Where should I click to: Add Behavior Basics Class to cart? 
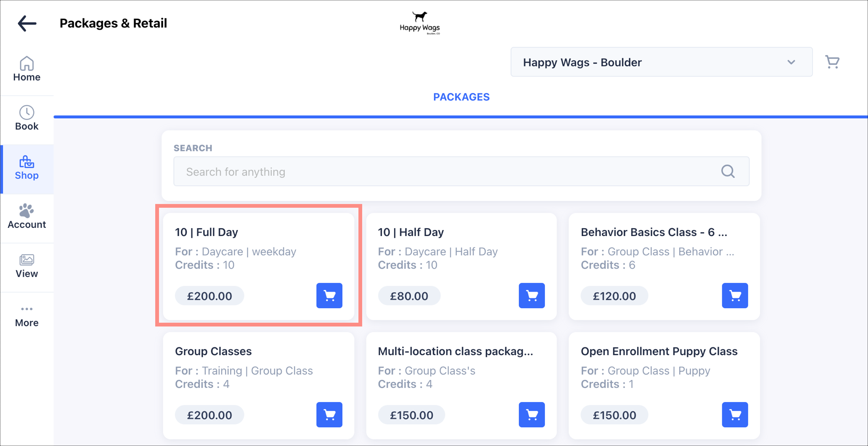point(734,296)
